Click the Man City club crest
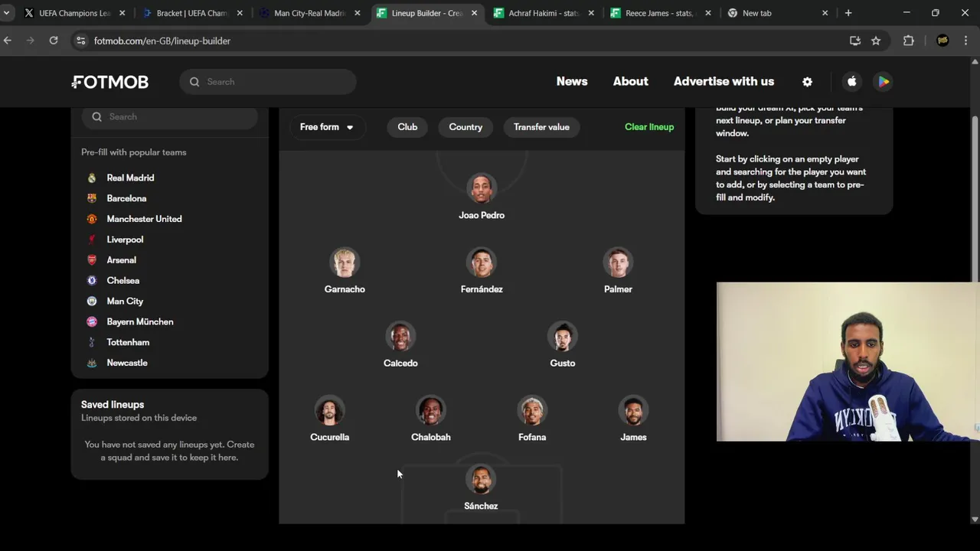980x551 pixels. tap(92, 302)
